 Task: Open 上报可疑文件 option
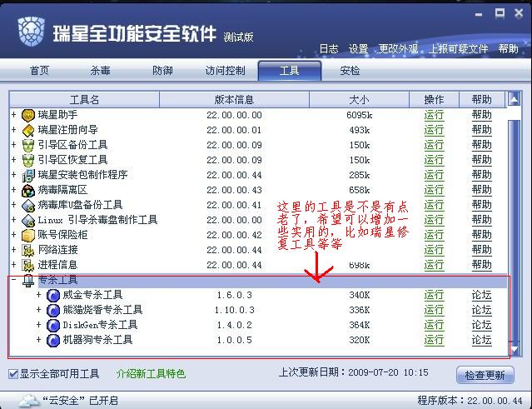459,49
